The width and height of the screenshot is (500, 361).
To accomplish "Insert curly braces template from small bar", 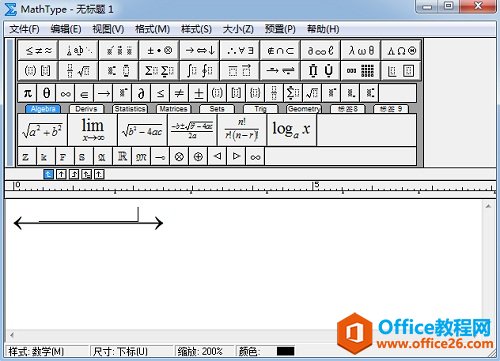I will point(256,93).
